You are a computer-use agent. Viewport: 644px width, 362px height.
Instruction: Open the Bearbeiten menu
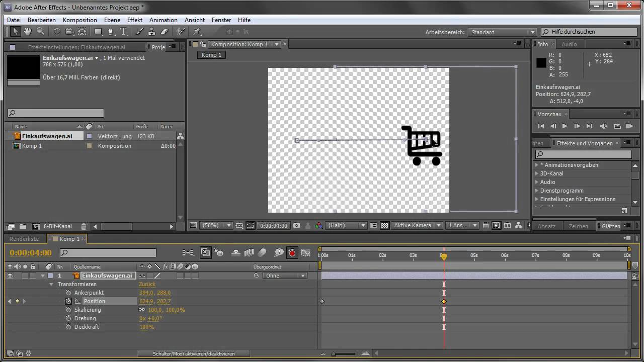[42, 20]
